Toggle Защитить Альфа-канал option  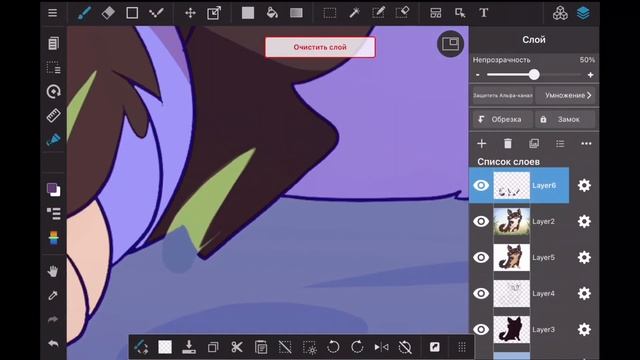point(502,96)
